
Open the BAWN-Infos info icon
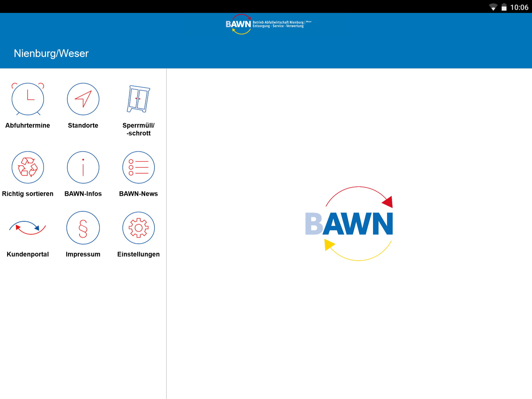coord(83,167)
